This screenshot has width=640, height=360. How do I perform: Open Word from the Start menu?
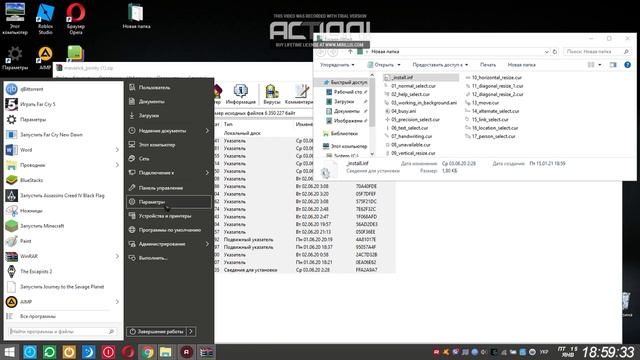[x=63, y=150]
